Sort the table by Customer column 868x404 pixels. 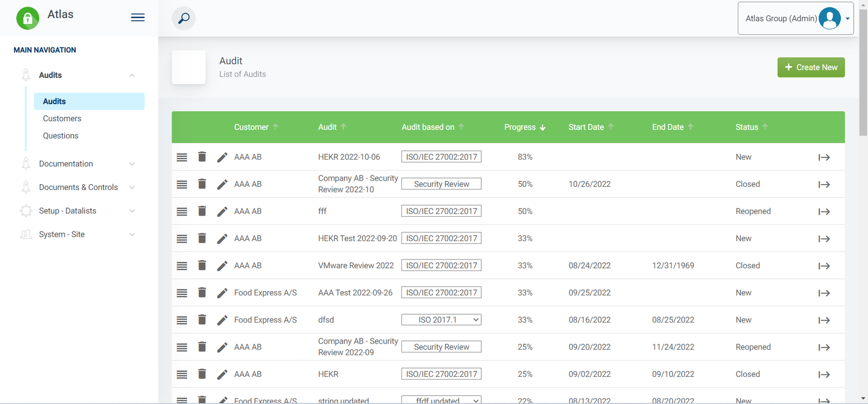(x=256, y=127)
